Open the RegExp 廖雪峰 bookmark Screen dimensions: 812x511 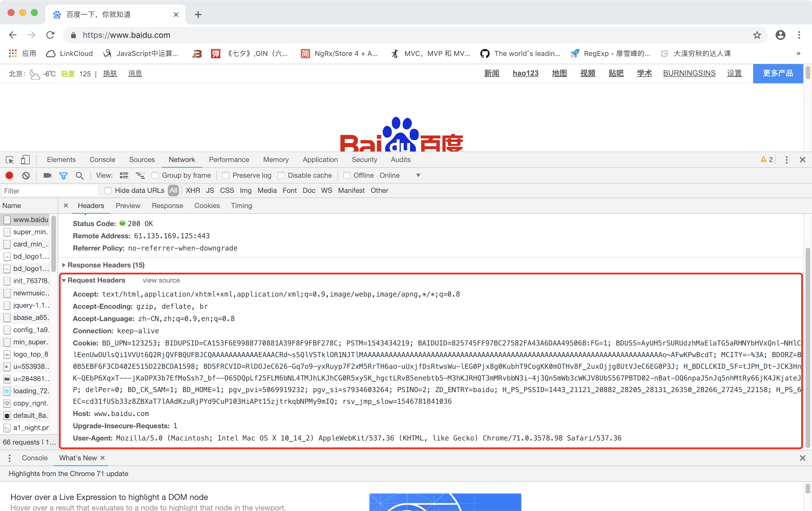pos(610,53)
